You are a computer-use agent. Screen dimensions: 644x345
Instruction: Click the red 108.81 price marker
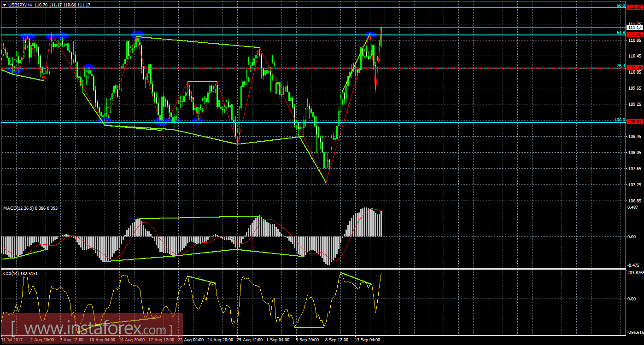634,121
